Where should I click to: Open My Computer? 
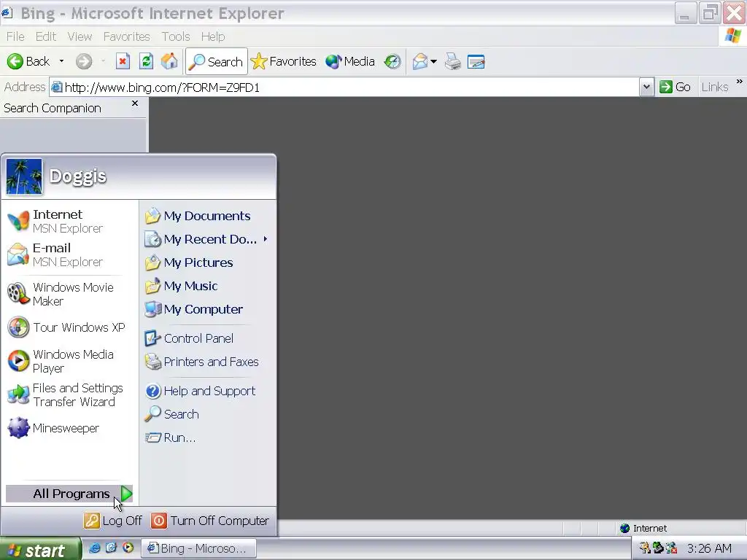[x=207, y=309]
